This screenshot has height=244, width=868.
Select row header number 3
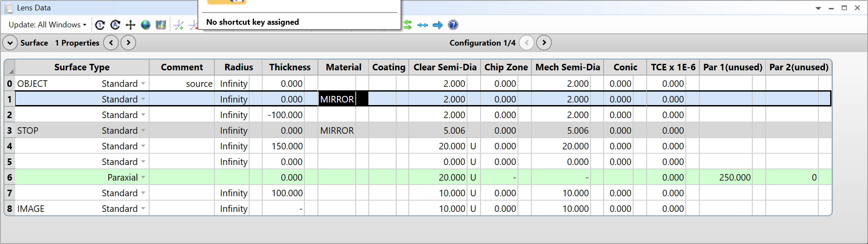pyautogui.click(x=10, y=130)
